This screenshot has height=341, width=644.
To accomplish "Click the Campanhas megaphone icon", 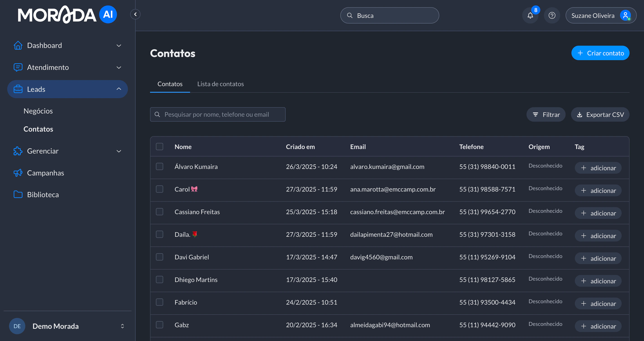I will 18,173.
